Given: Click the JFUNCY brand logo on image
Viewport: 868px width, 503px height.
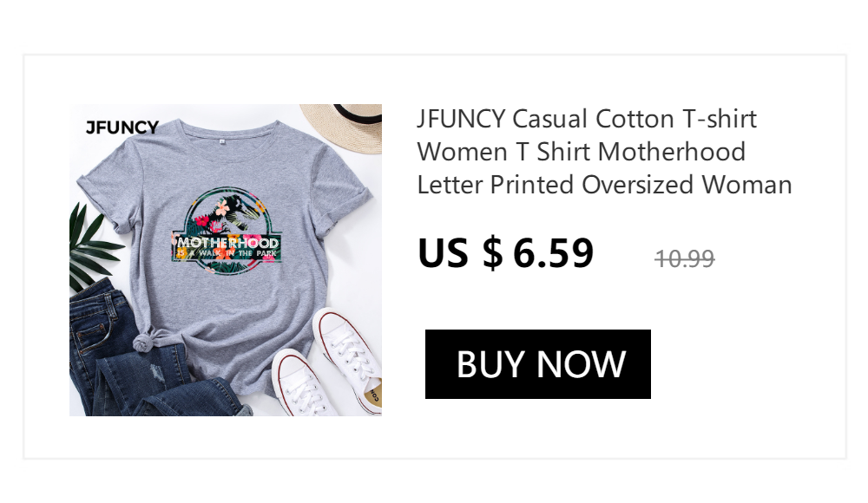Looking at the screenshot, I should point(122,127).
